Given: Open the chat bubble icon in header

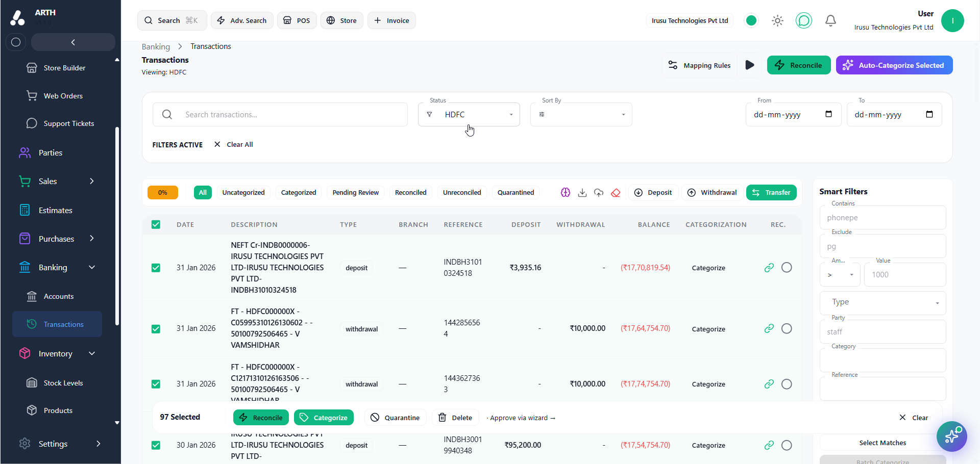Looking at the screenshot, I should (804, 20).
